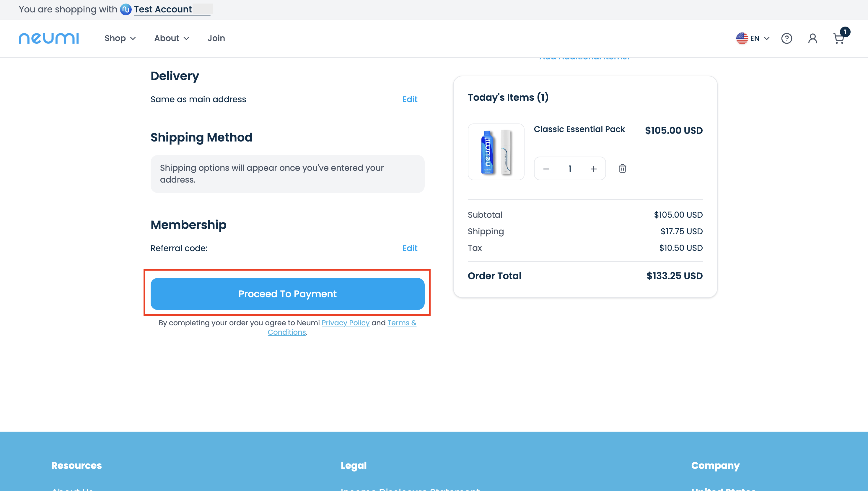
Task: Open the help question mark icon
Action: tap(786, 38)
